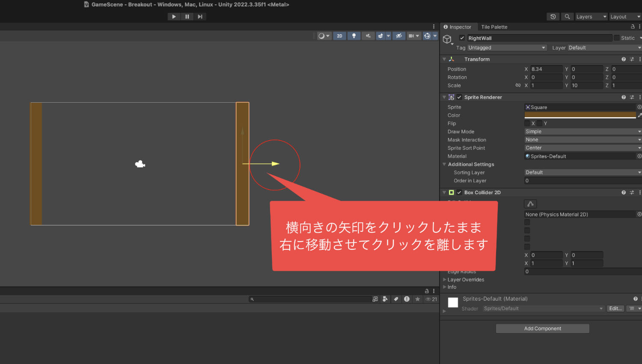642x364 pixels.
Task: Open the scene effects dropdown arrow
Action: click(x=388, y=36)
